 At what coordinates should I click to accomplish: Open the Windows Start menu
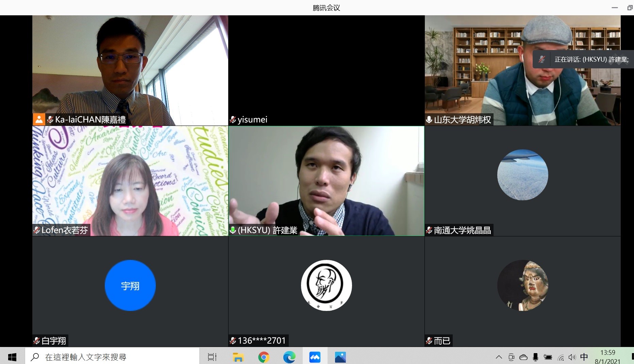pos(12,357)
